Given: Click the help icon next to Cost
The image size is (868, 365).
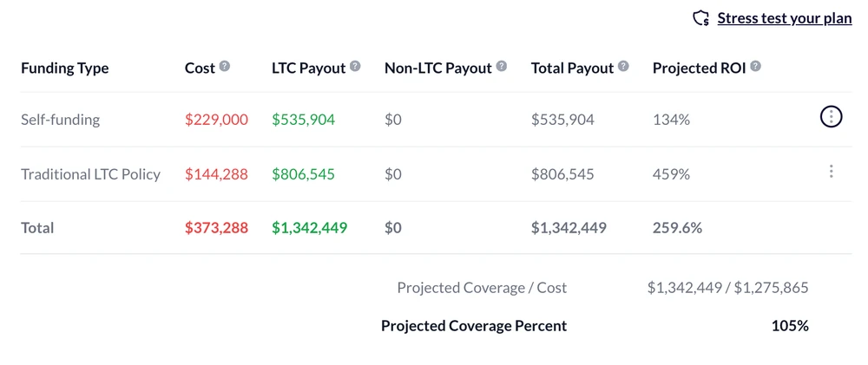Looking at the screenshot, I should (x=225, y=66).
